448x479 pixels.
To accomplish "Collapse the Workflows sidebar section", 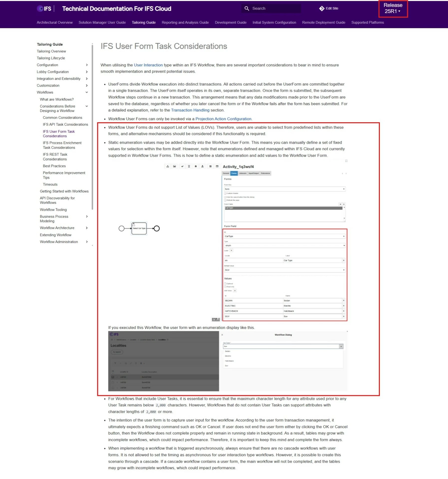I will (87, 93).
